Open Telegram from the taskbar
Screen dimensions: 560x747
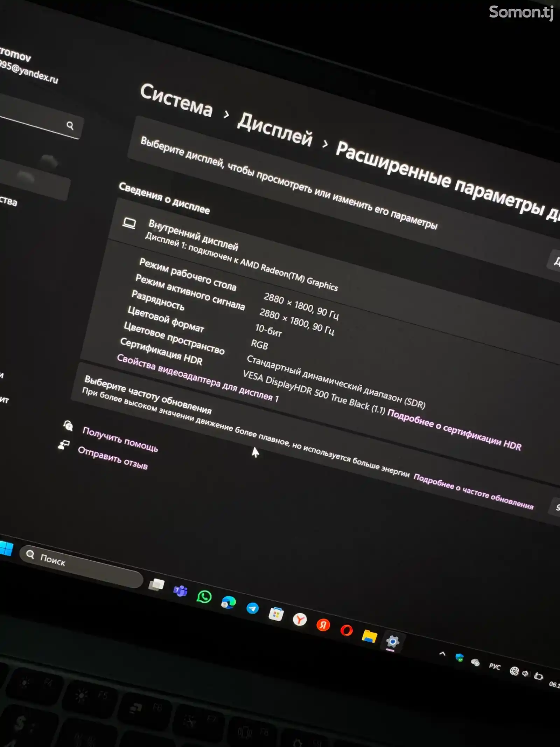click(252, 608)
